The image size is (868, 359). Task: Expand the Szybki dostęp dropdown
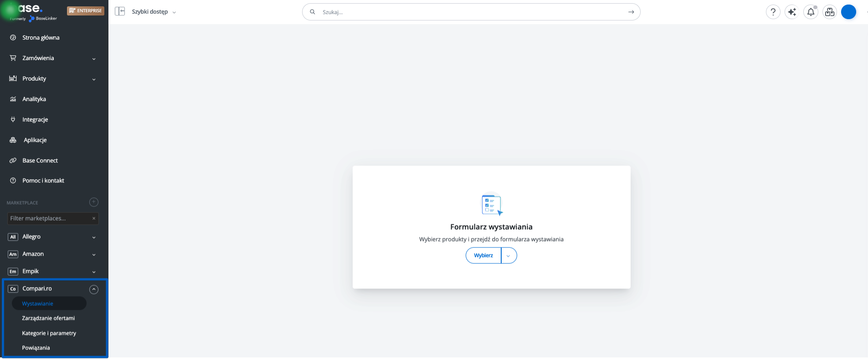[x=154, y=12]
